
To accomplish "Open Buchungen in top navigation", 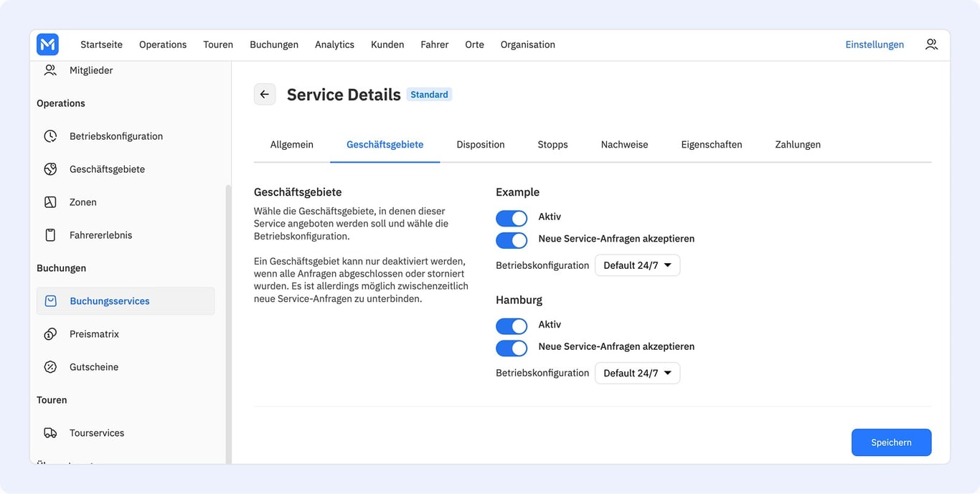I will point(274,44).
